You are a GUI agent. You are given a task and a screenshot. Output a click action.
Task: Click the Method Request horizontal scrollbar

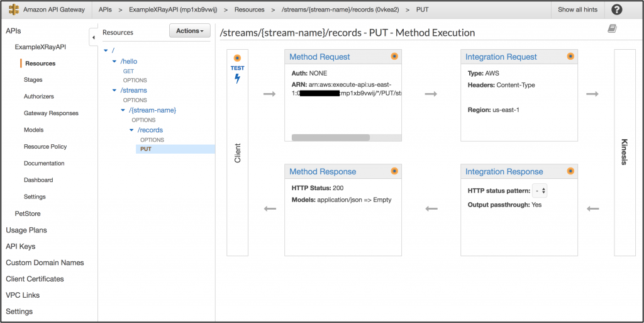(x=331, y=138)
